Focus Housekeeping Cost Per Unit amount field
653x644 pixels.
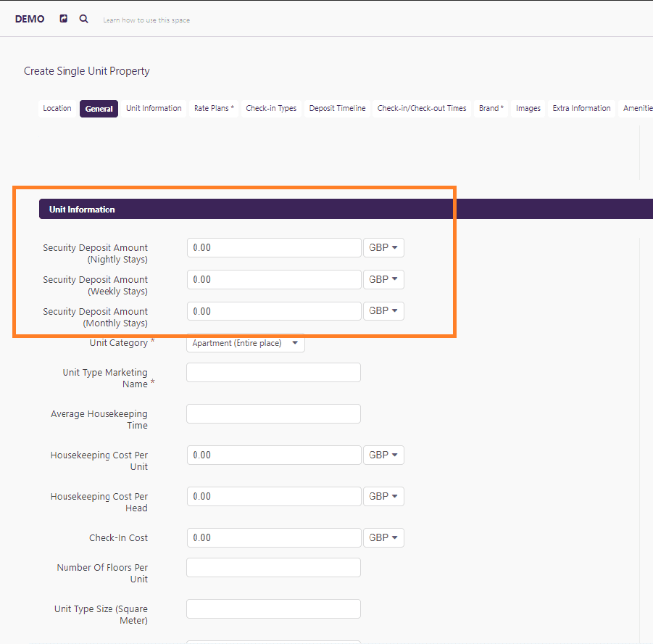274,455
